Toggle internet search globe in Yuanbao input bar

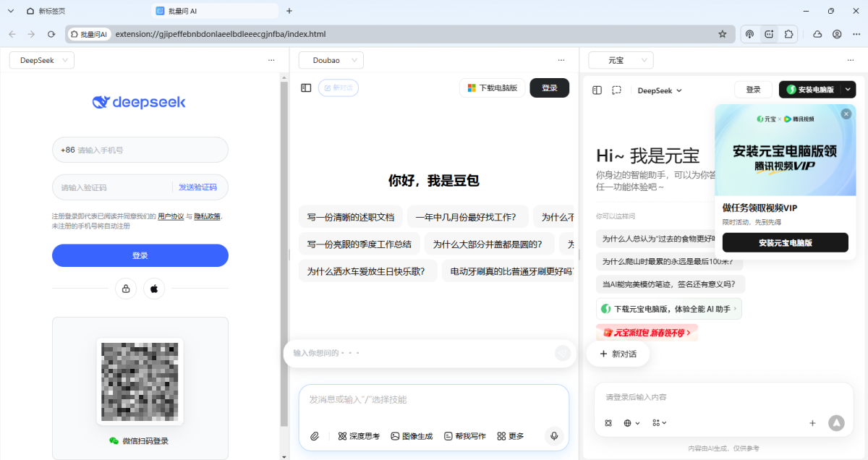(627, 423)
